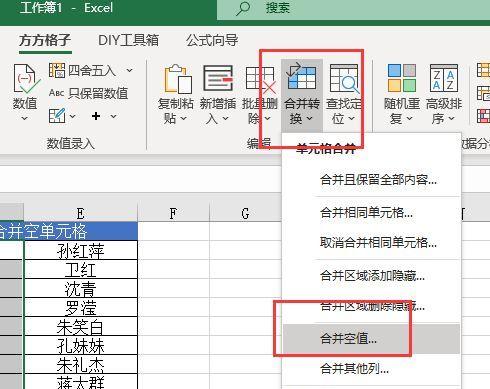Select cell containing 朱礼杰

81,364
